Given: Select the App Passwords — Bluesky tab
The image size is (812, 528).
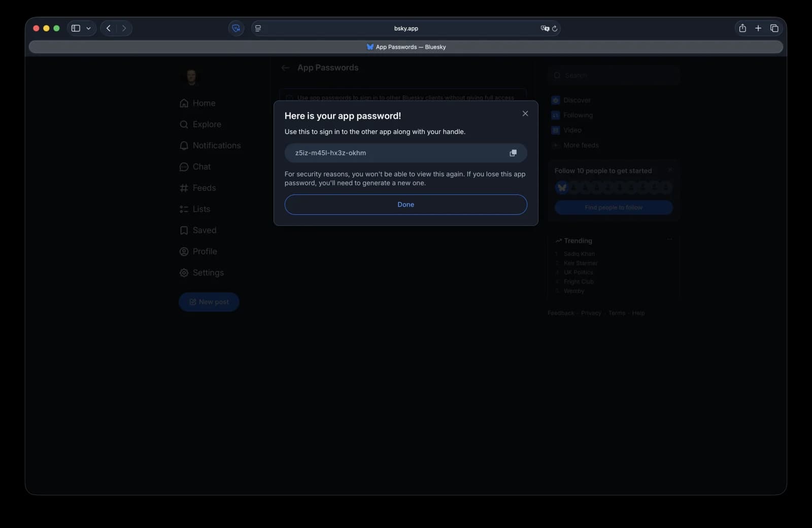Looking at the screenshot, I should point(406,47).
